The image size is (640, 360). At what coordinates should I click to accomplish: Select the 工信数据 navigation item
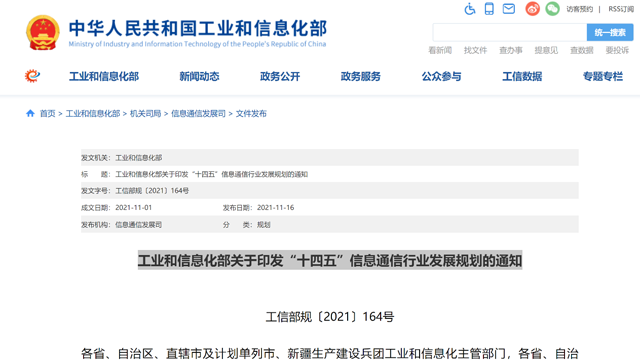522,76
